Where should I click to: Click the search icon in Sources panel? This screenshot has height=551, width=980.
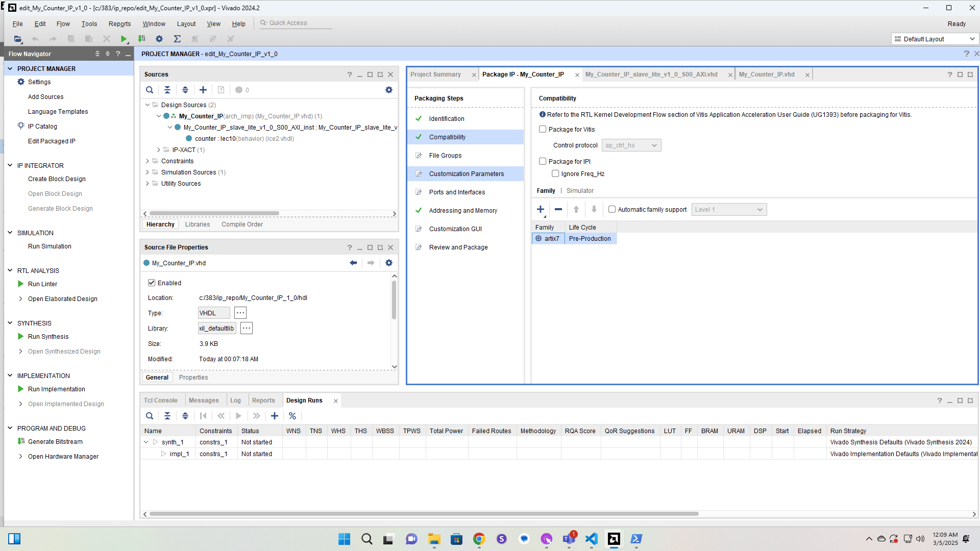150,90
